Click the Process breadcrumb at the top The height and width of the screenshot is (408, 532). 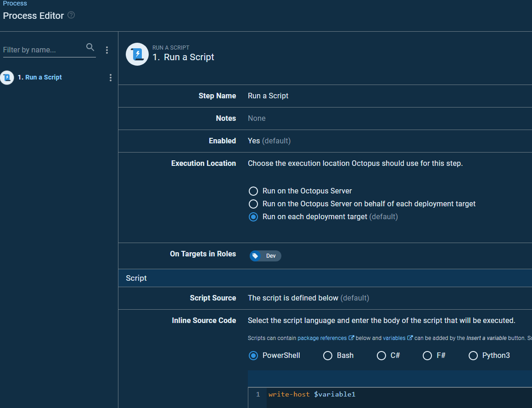click(15, 3)
